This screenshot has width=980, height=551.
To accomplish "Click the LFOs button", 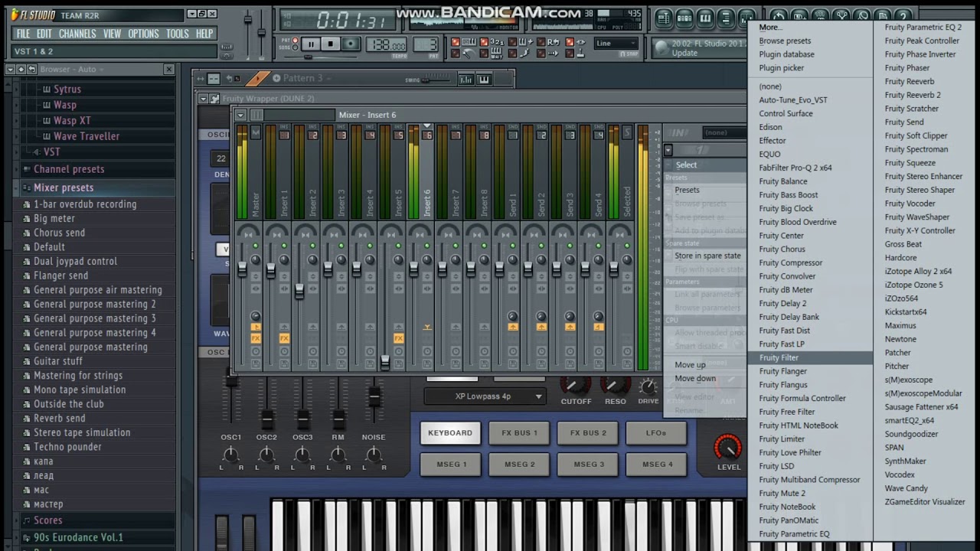I will pos(656,433).
